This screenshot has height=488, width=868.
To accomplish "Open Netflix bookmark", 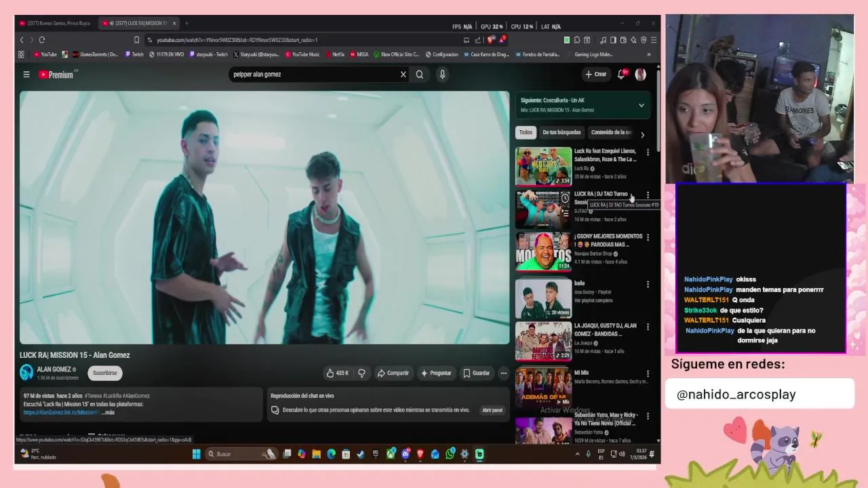I will 335,54.
